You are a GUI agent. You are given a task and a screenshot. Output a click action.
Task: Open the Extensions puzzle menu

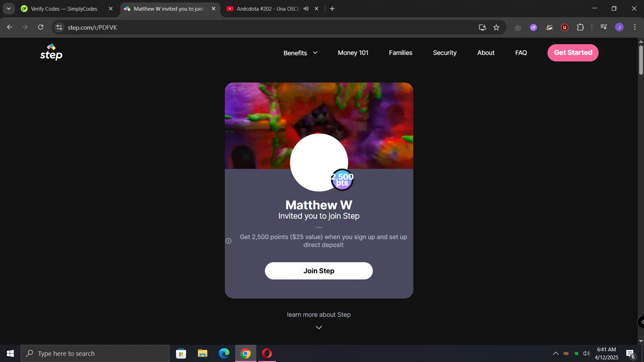pyautogui.click(x=580, y=27)
